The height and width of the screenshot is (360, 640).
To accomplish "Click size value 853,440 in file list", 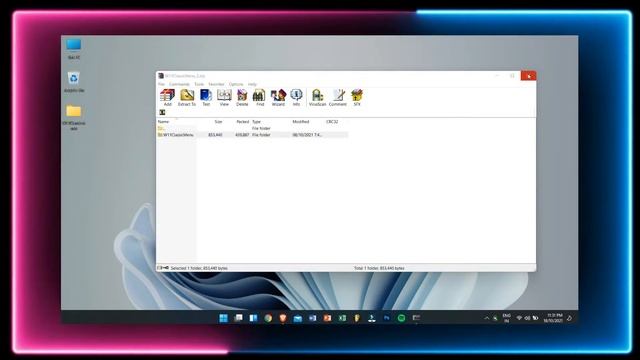I will (215, 135).
